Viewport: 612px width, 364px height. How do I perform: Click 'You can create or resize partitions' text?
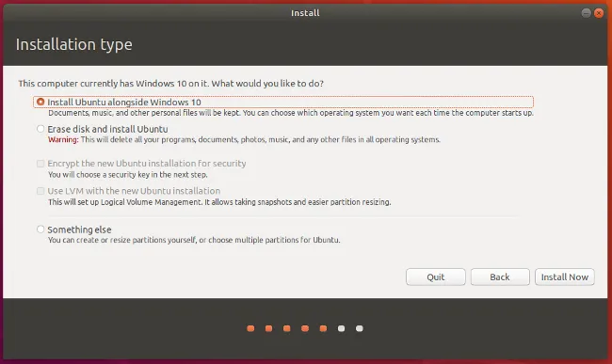click(194, 240)
